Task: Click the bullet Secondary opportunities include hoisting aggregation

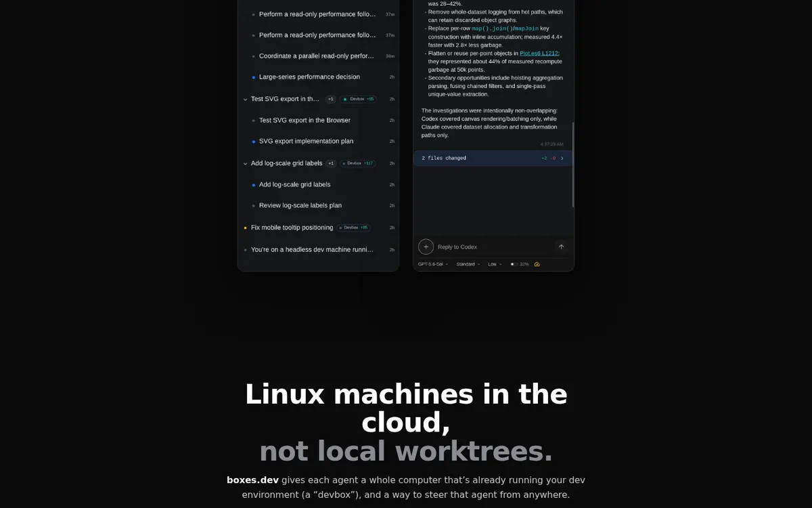Action: click(x=494, y=85)
